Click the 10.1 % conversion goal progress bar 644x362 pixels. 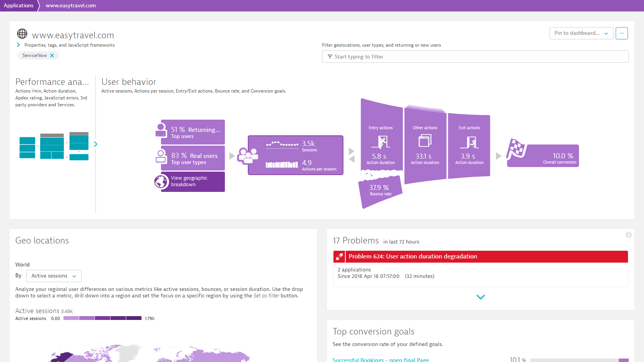[579, 360]
